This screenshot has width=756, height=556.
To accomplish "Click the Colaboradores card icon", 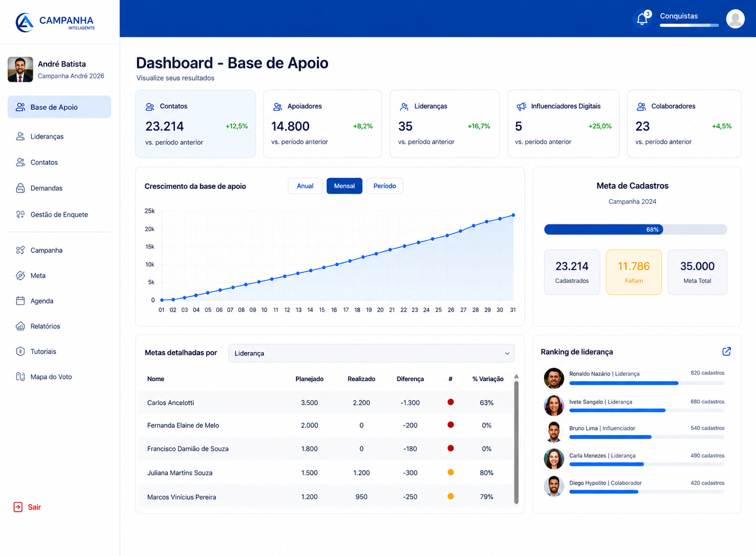I will click(x=641, y=107).
